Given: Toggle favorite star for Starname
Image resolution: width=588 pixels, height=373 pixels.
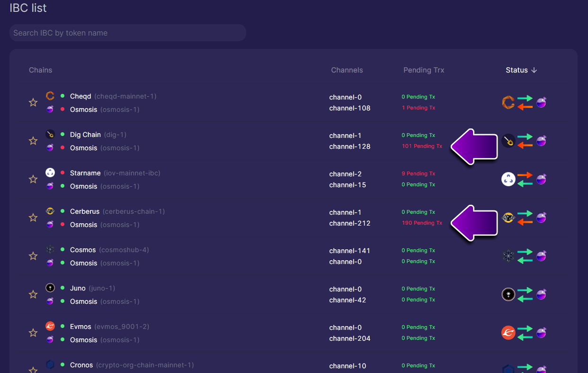Looking at the screenshot, I should (33, 179).
